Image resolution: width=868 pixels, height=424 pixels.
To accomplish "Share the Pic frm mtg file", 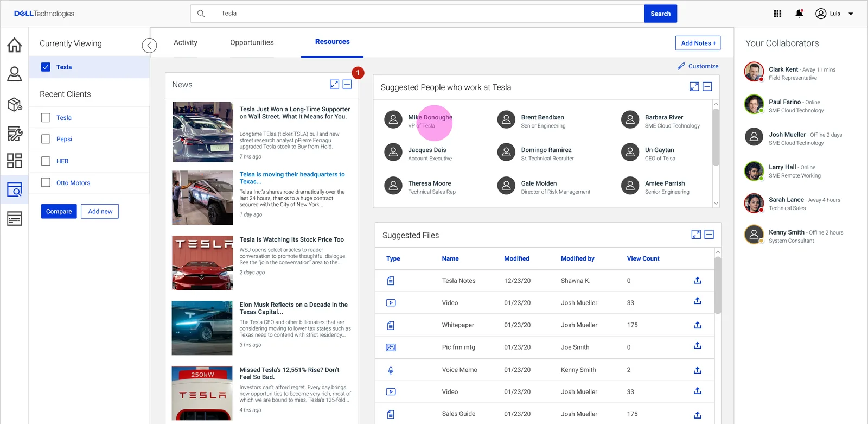I will pyautogui.click(x=698, y=346).
